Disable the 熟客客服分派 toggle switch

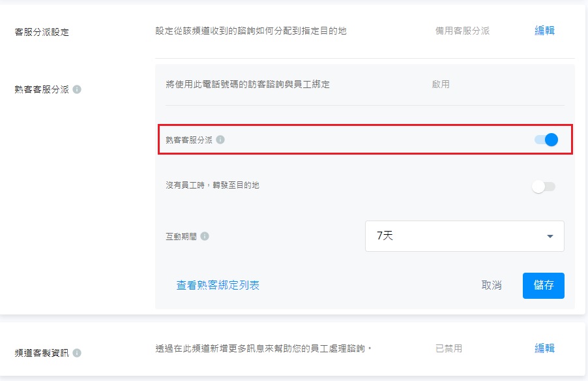click(x=546, y=140)
